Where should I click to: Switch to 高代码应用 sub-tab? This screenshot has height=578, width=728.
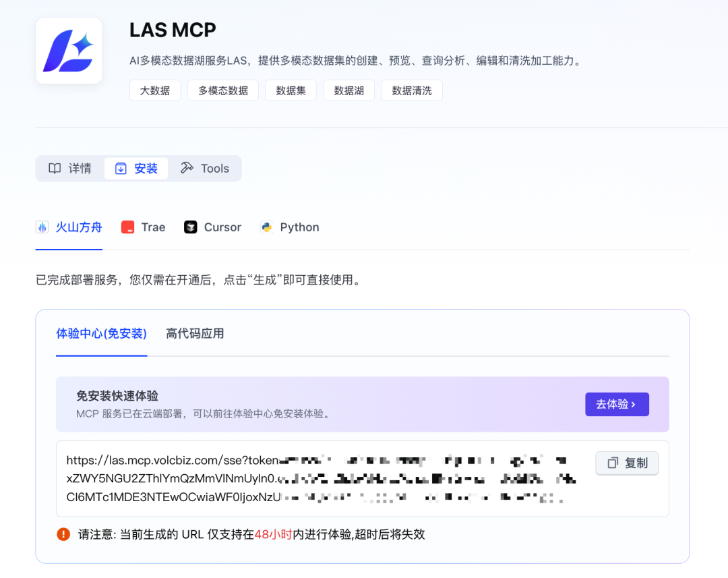[195, 334]
